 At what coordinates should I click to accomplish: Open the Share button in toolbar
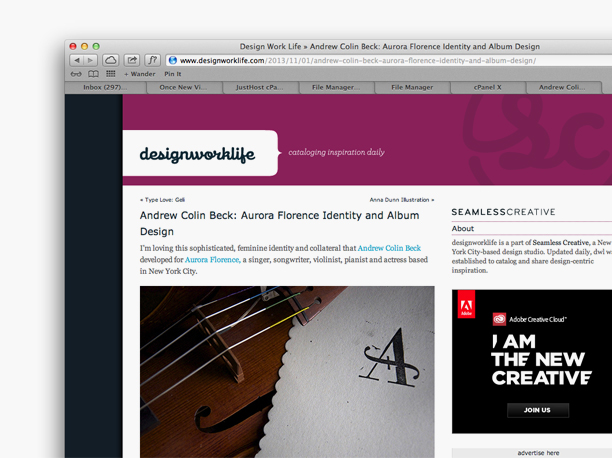coord(132,60)
